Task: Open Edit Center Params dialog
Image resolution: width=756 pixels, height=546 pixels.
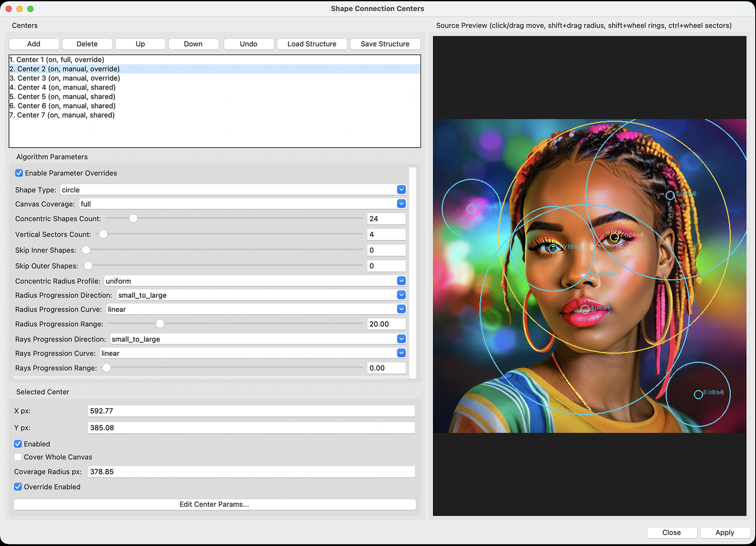Action: coord(215,504)
